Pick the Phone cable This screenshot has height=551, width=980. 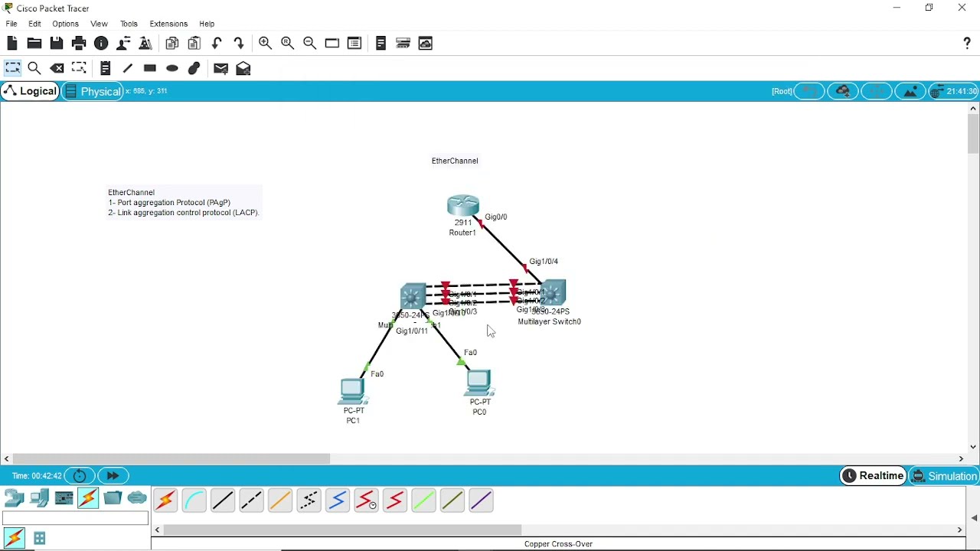click(x=309, y=500)
